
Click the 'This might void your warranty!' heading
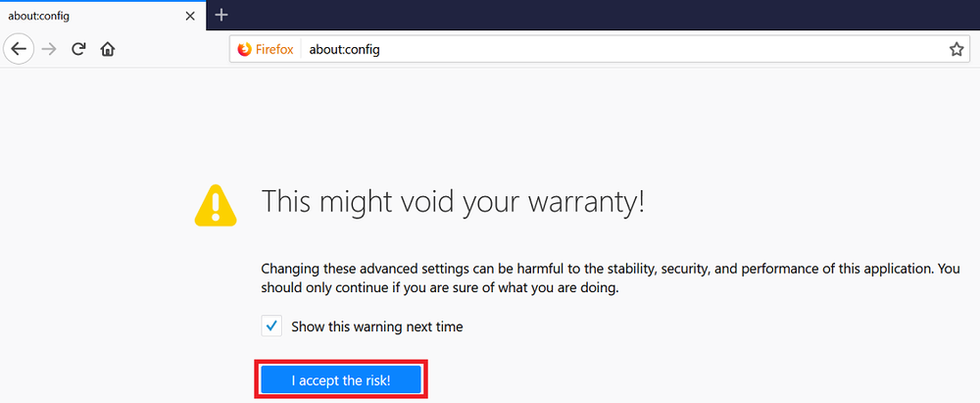click(x=453, y=202)
